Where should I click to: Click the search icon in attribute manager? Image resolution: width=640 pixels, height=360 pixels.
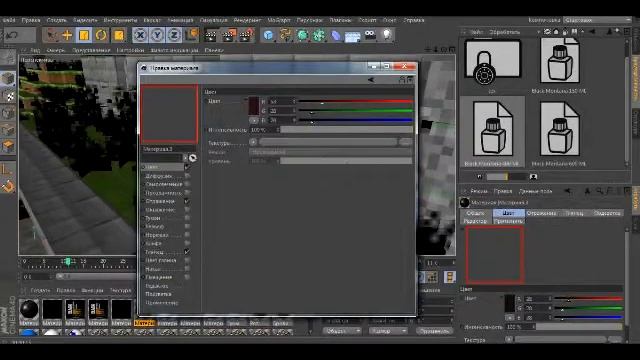click(x=599, y=191)
